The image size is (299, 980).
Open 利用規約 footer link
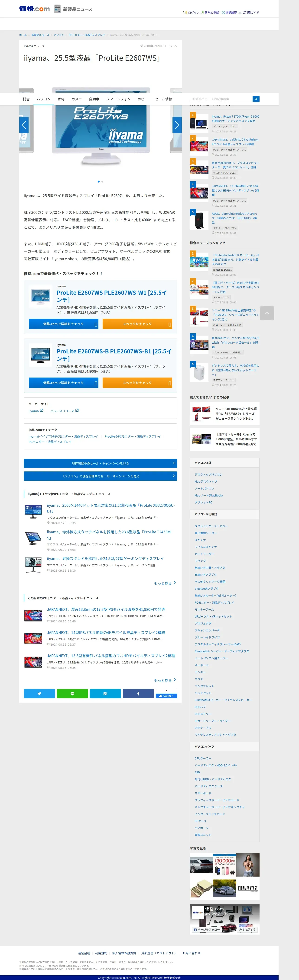[101, 953]
